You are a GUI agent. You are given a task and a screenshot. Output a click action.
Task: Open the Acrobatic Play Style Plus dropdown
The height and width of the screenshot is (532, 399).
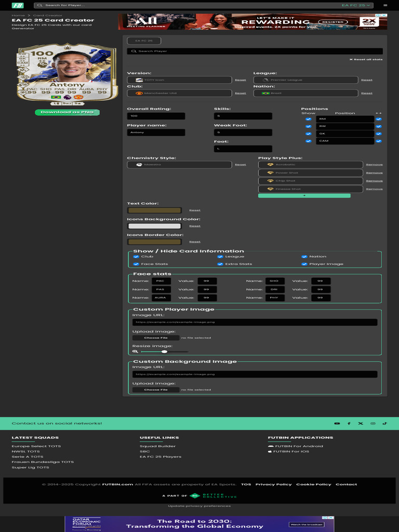[311, 165]
